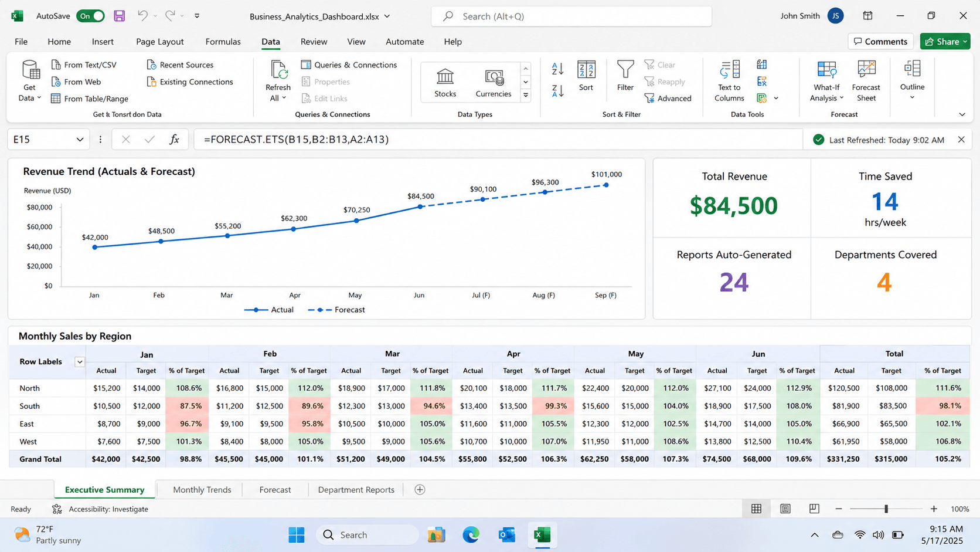This screenshot has width=980, height=552.
Task: Import data From Text/CSV
Action: [x=84, y=65]
